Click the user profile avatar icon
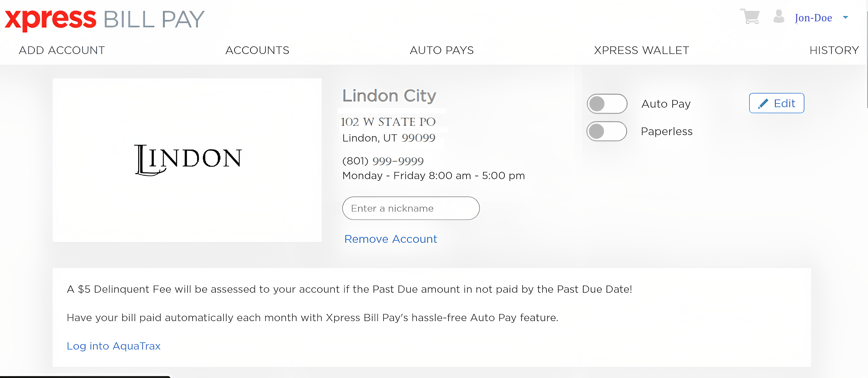 [779, 16]
